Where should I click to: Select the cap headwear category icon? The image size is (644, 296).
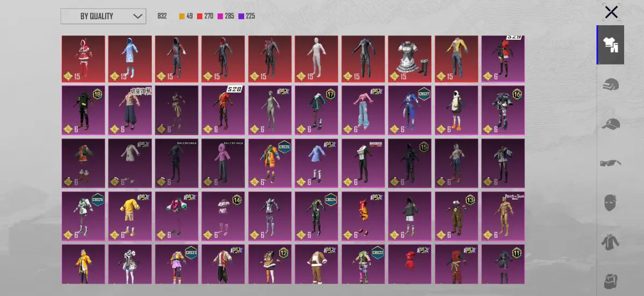click(611, 124)
